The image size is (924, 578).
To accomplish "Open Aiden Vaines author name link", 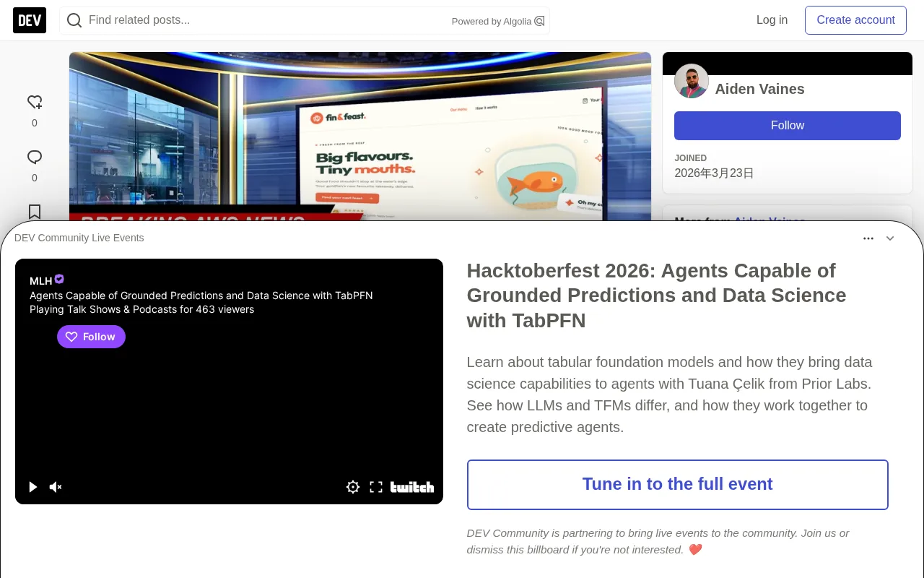I will click(x=759, y=89).
